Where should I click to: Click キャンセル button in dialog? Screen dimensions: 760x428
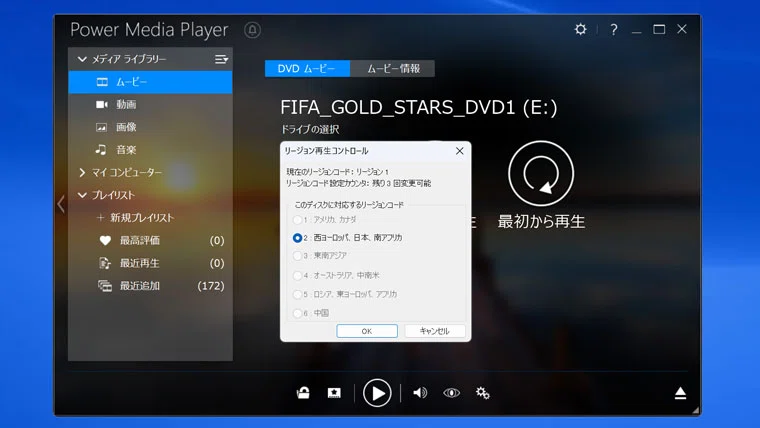point(435,331)
